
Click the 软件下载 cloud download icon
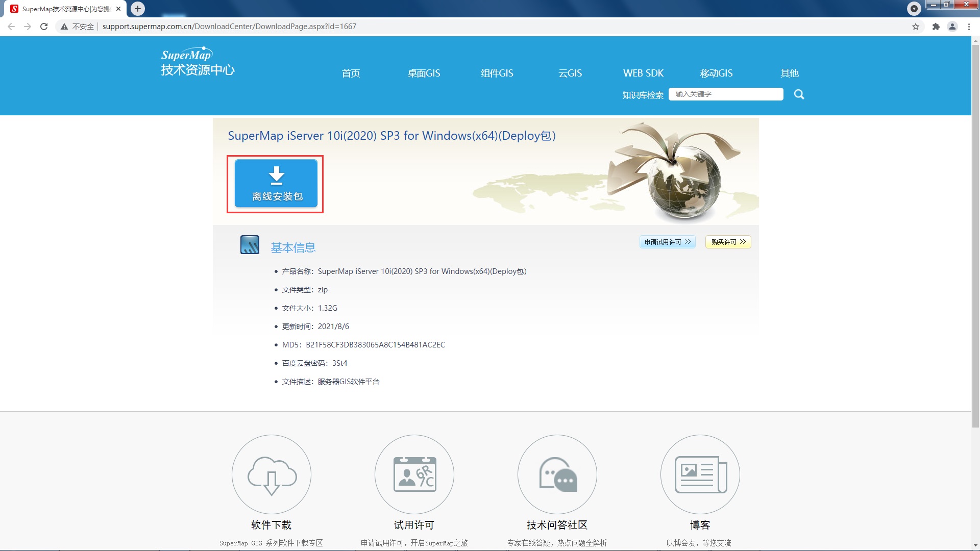click(x=272, y=474)
